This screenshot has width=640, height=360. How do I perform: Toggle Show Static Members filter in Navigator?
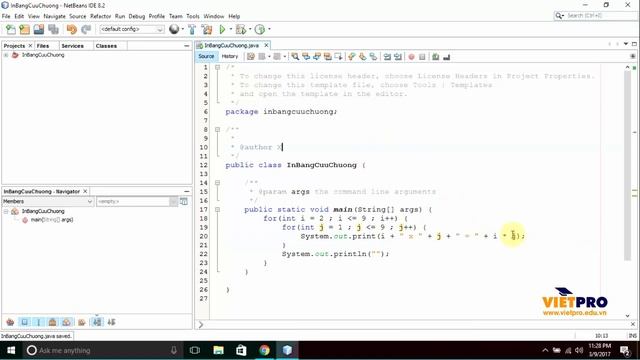39,322
